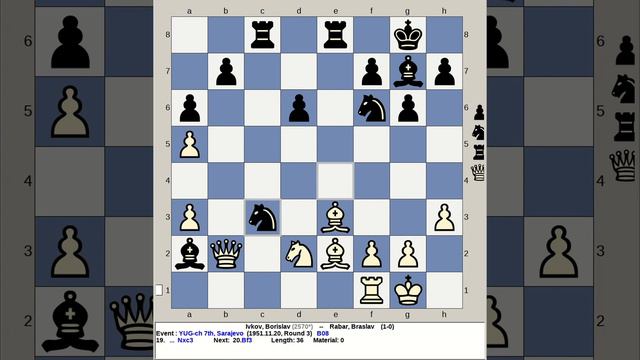640x360 pixels.
Task: Open the B08 opening code link
Action: [322, 333]
